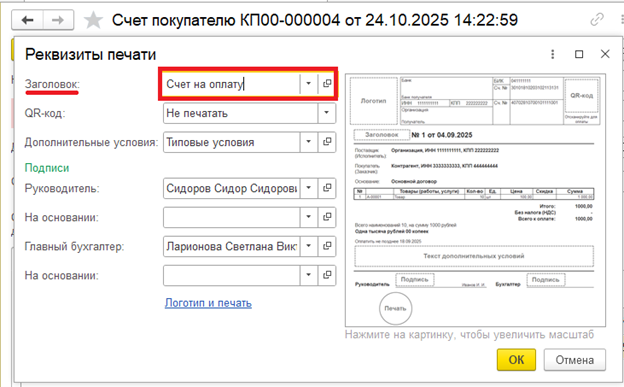Click the Ларионова Светлана field
The image size is (624, 387).
click(x=231, y=246)
